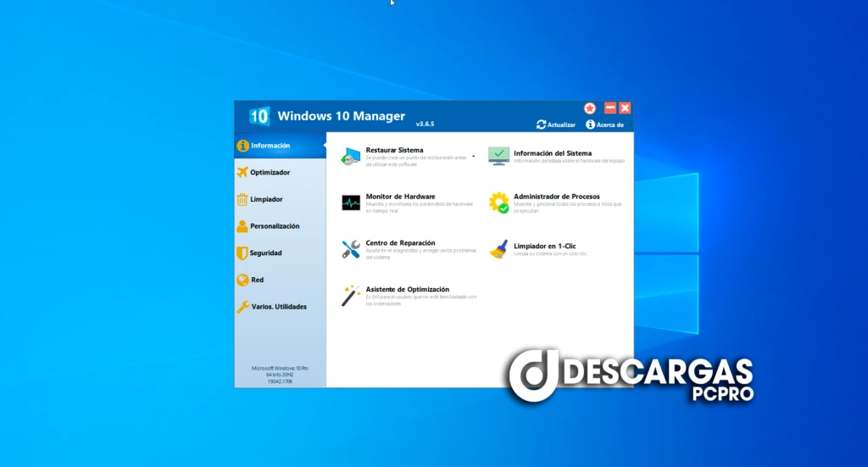Go to the Personalización section

(274, 226)
